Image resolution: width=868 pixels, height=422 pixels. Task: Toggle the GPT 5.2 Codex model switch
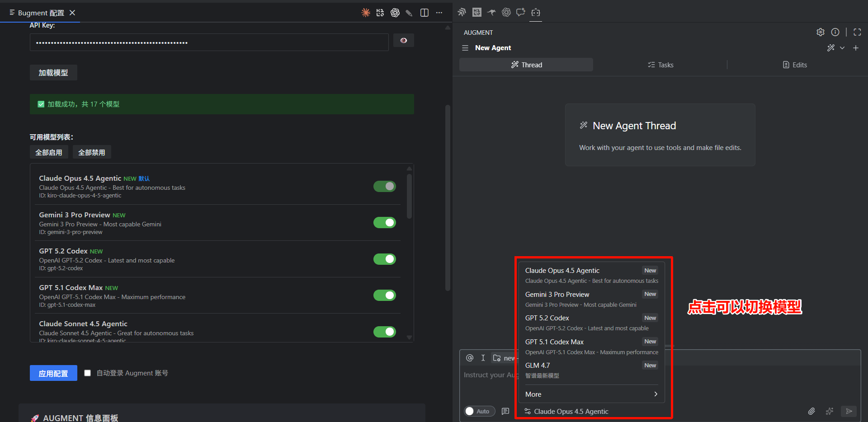pyautogui.click(x=385, y=259)
